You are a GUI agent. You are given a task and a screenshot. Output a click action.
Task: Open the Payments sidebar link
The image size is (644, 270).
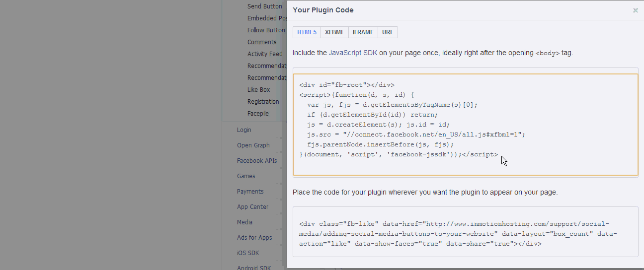[x=250, y=192]
